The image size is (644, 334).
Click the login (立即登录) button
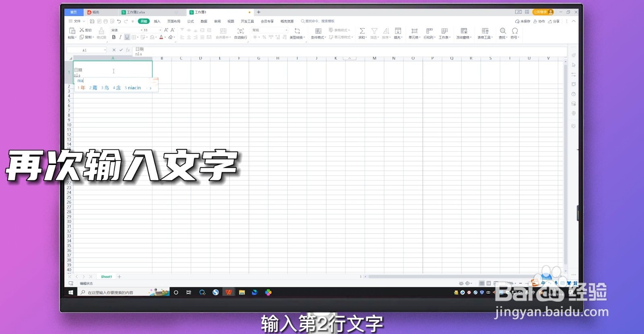point(543,12)
